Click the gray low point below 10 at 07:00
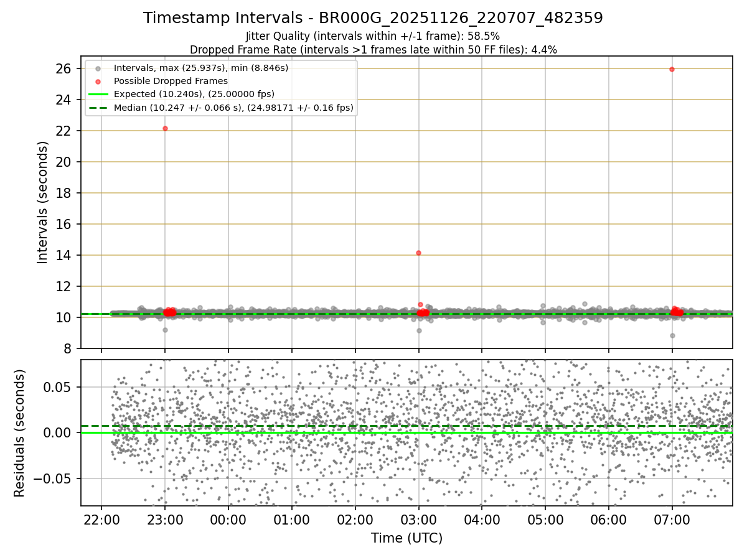This screenshot has height=560, width=747. (x=672, y=335)
